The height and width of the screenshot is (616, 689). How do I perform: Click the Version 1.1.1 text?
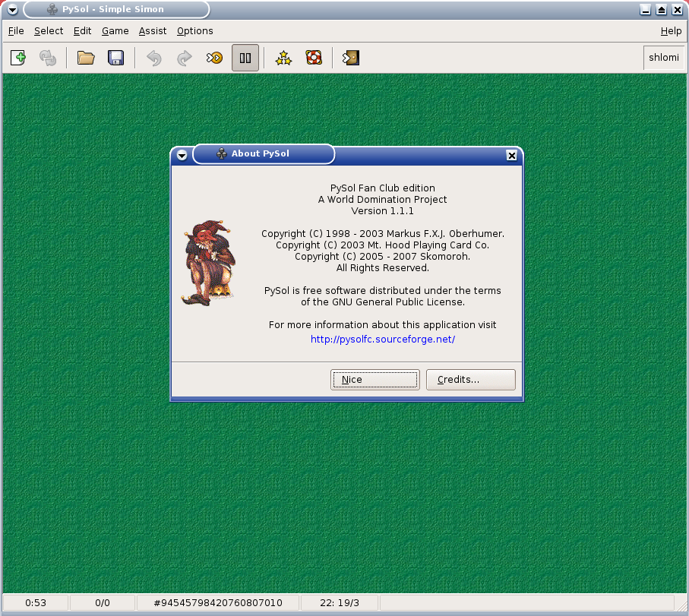point(382,211)
